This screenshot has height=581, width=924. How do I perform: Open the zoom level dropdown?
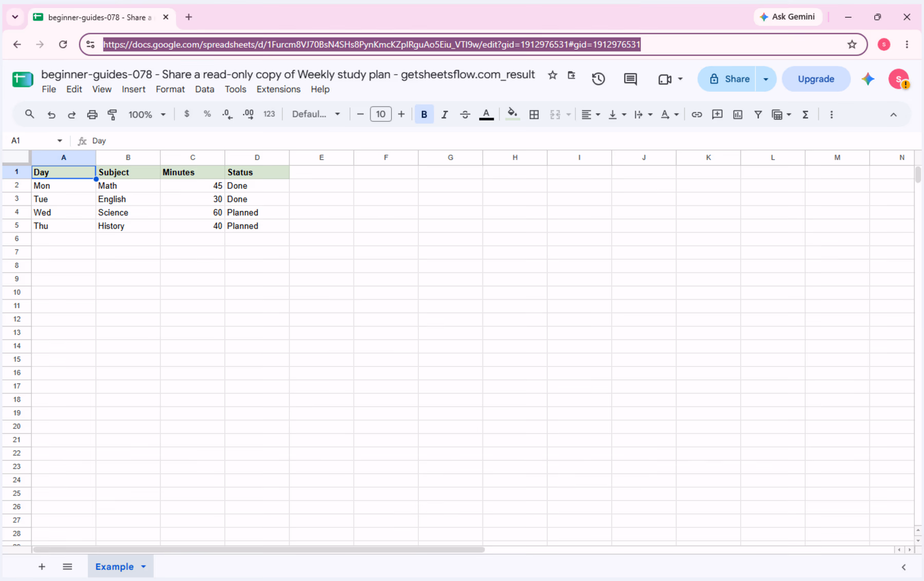[x=147, y=114]
